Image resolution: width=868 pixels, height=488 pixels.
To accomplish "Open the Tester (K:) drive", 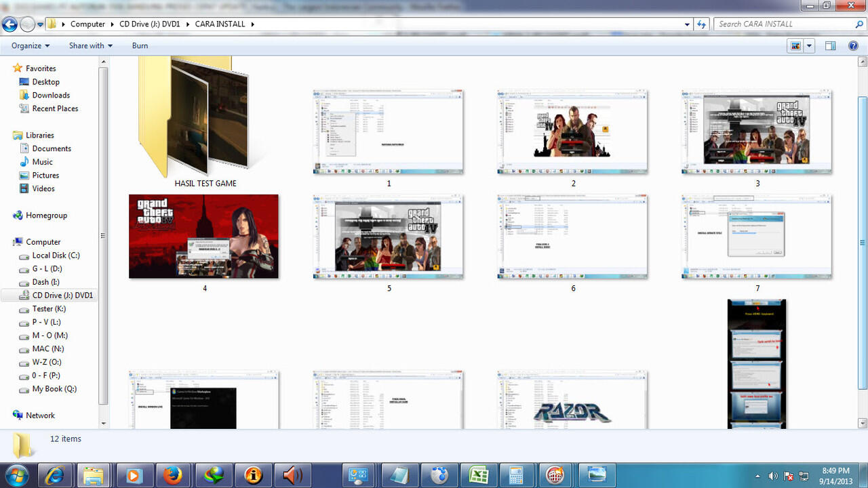I will 42,308.
